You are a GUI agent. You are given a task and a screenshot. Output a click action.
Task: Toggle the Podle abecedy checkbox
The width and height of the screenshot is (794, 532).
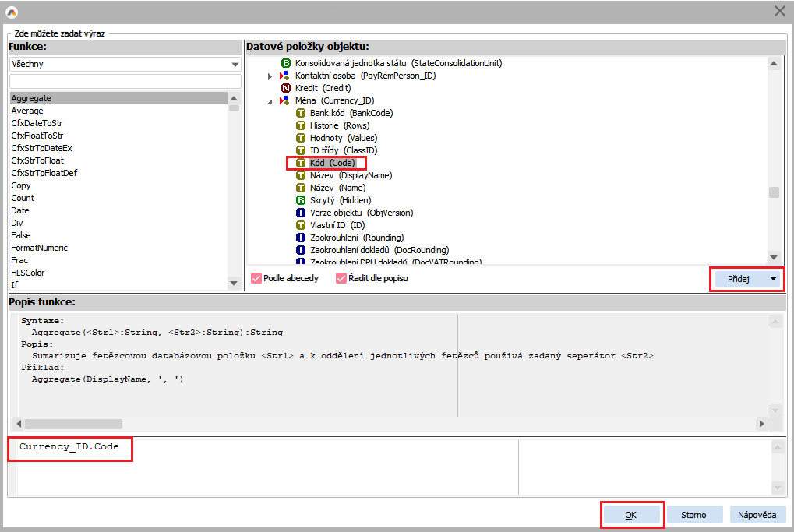click(256, 278)
